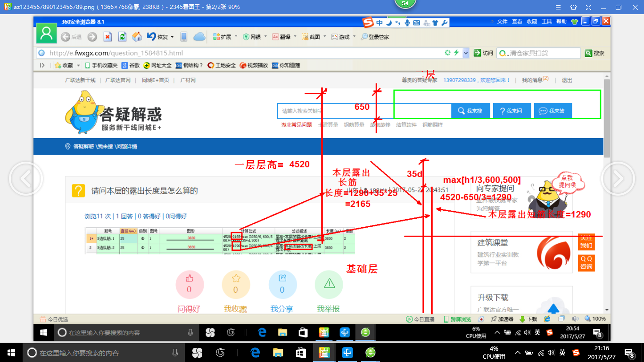Toggle the speaker mute icon in browser status bar

tap(575, 319)
